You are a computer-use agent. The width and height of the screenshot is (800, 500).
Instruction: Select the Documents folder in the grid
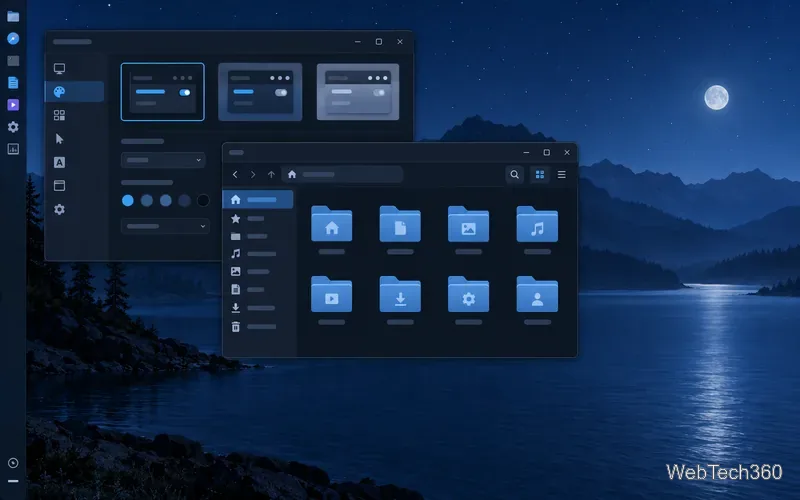(400, 224)
